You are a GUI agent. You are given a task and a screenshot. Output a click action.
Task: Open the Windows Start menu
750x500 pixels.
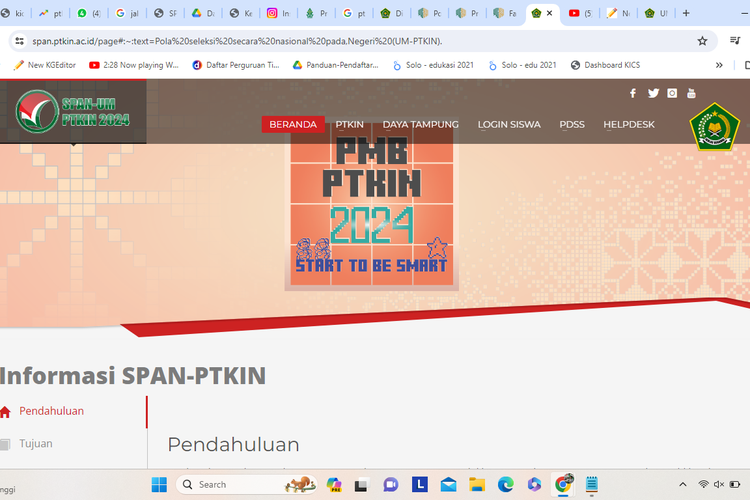(159, 485)
